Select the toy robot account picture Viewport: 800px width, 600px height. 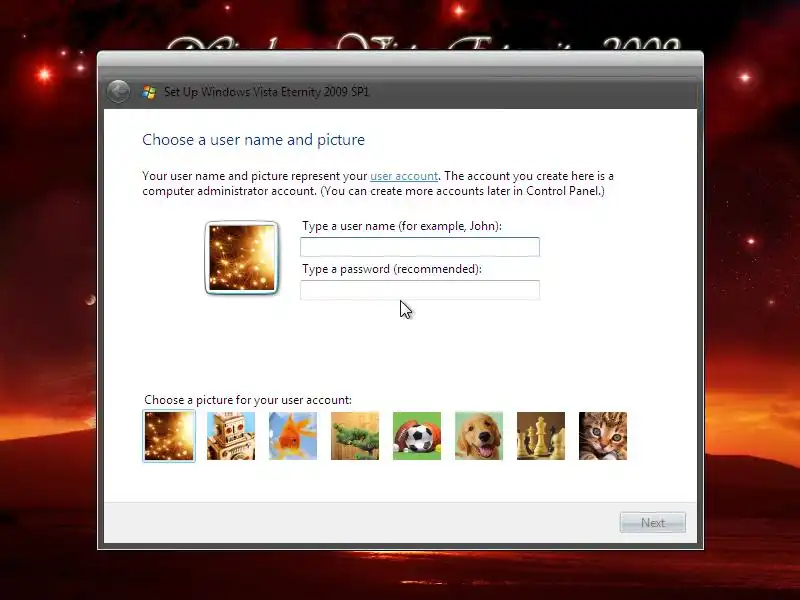231,436
